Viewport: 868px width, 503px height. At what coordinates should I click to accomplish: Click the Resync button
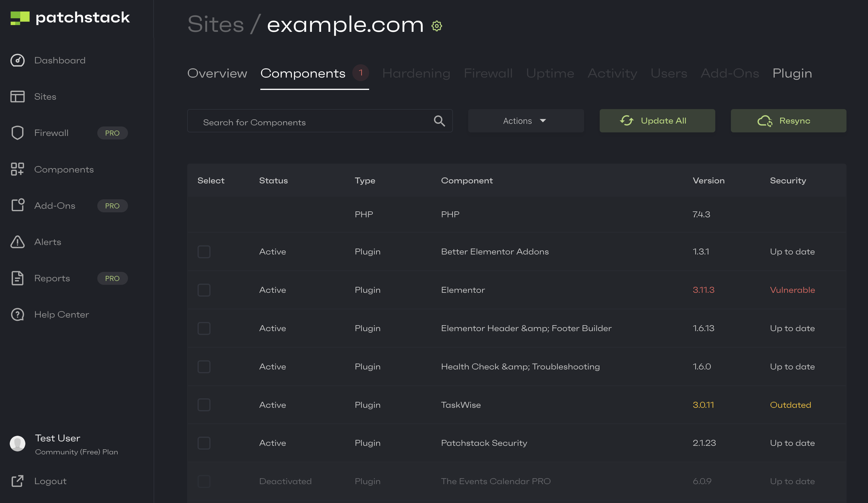[788, 121]
